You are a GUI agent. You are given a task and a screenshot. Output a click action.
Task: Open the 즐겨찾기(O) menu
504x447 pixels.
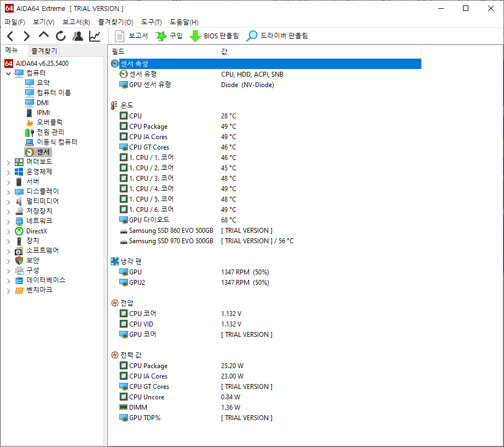115,22
